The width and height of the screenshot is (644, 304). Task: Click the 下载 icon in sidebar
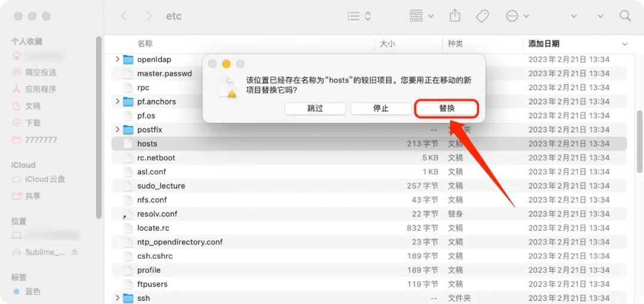point(17,123)
